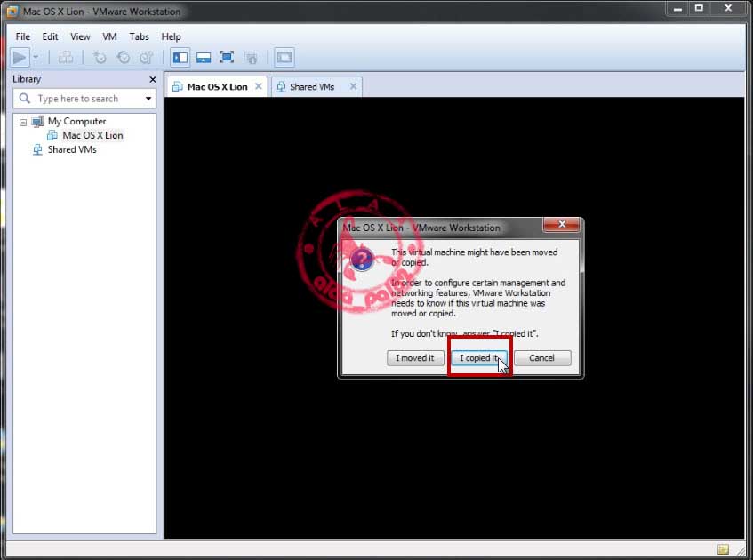The height and width of the screenshot is (560, 753).
Task: Minimize the VMware Workstation window
Action: pos(677,9)
